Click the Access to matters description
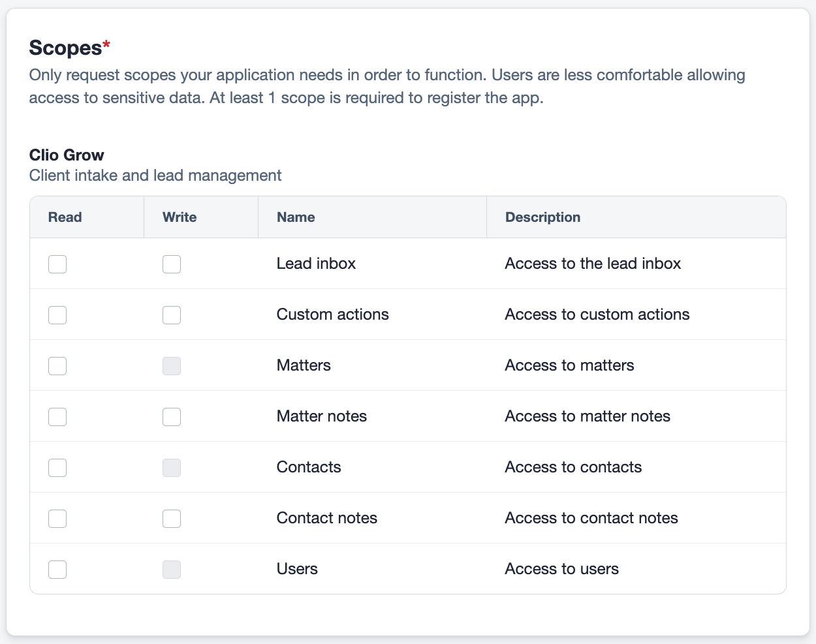The height and width of the screenshot is (644, 816). 569,365
